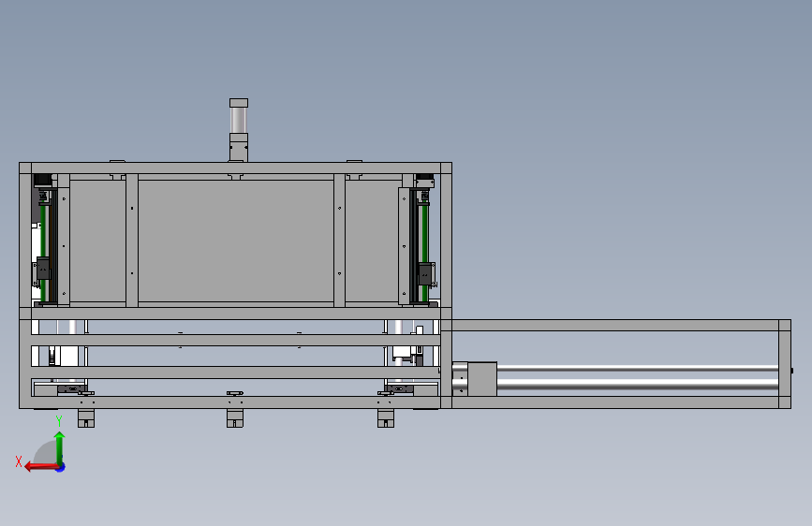812x526 pixels.
Task: Select the large center panel of the frame
Action: pos(236,241)
